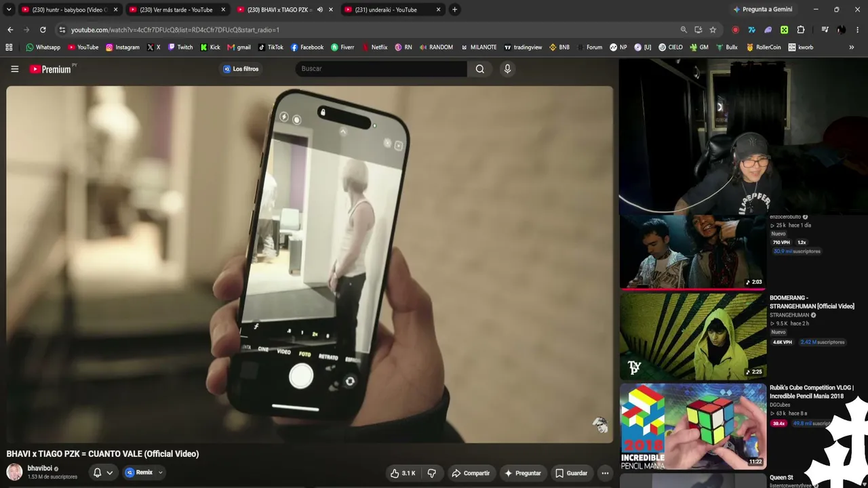Open the Instagram bookmark
The image size is (868, 488).
tap(122, 47)
